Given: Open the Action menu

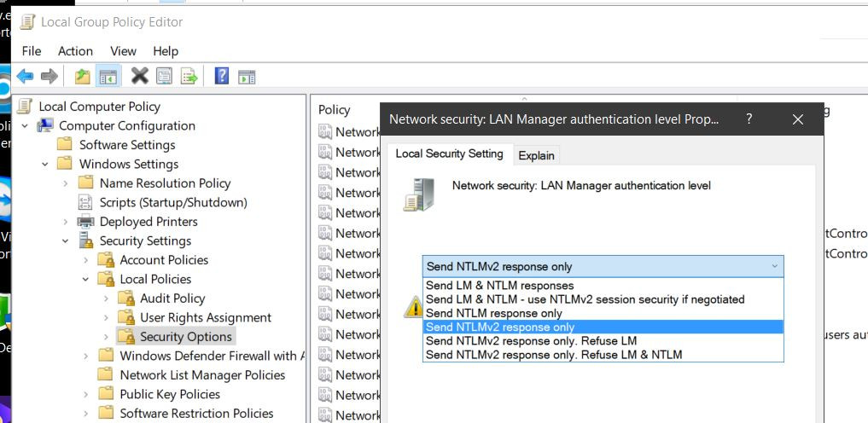Looking at the screenshot, I should (75, 51).
